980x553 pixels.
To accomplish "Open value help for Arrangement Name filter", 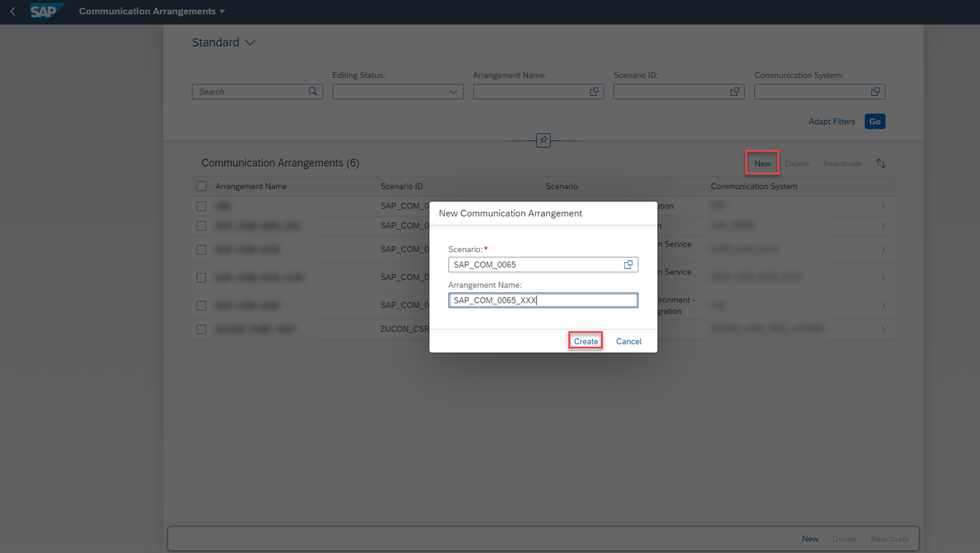I will tap(594, 91).
